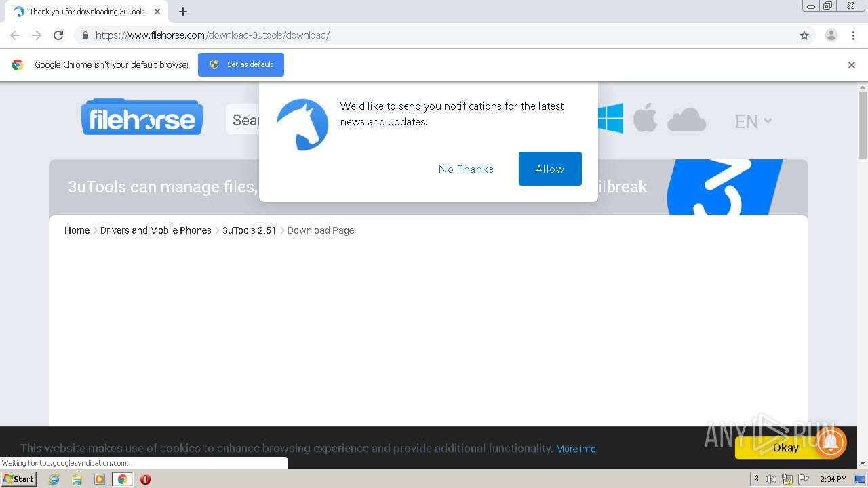868x488 pixels.
Task: Go to Home breadcrumb
Action: coord(77,230)
